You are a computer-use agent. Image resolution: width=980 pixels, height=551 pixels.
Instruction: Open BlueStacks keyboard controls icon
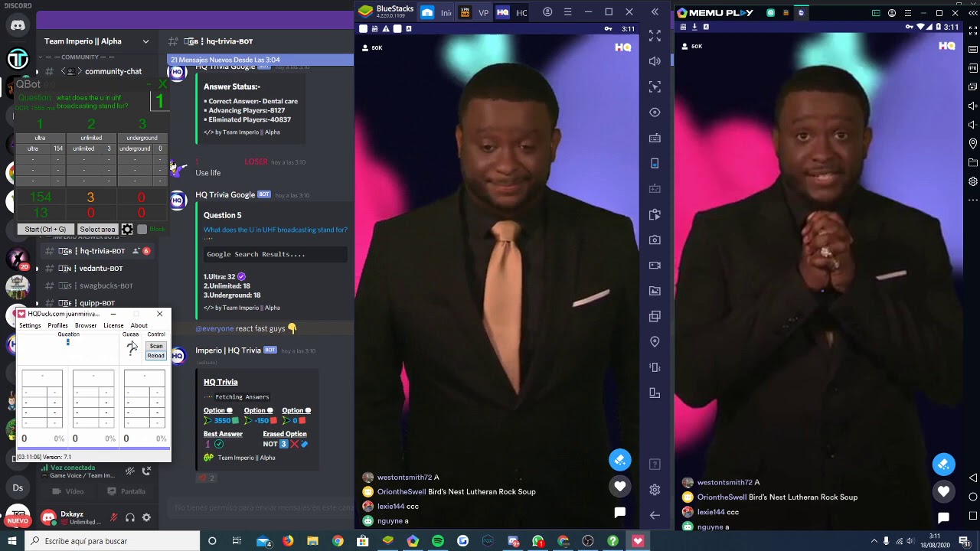[x=655, y=138]
